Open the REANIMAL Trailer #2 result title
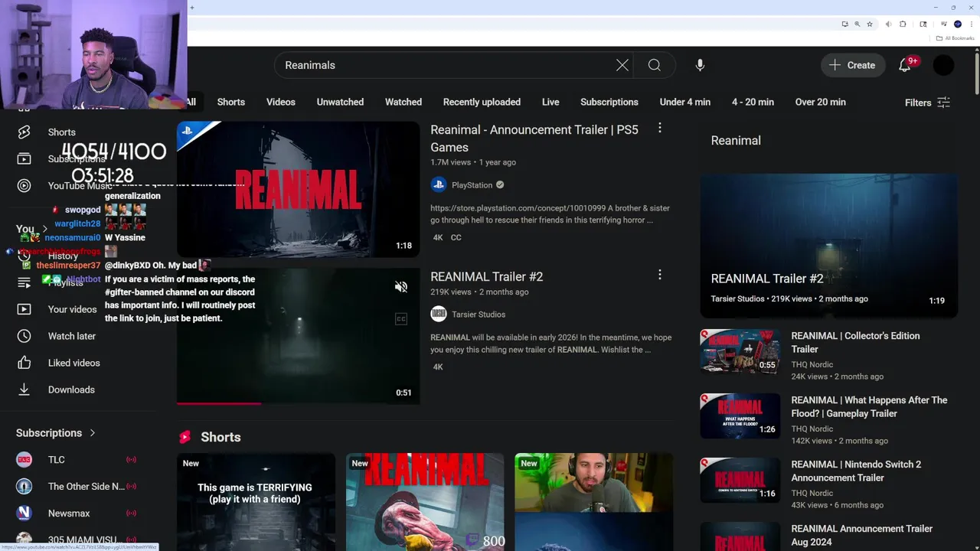 tap(486, 277)
